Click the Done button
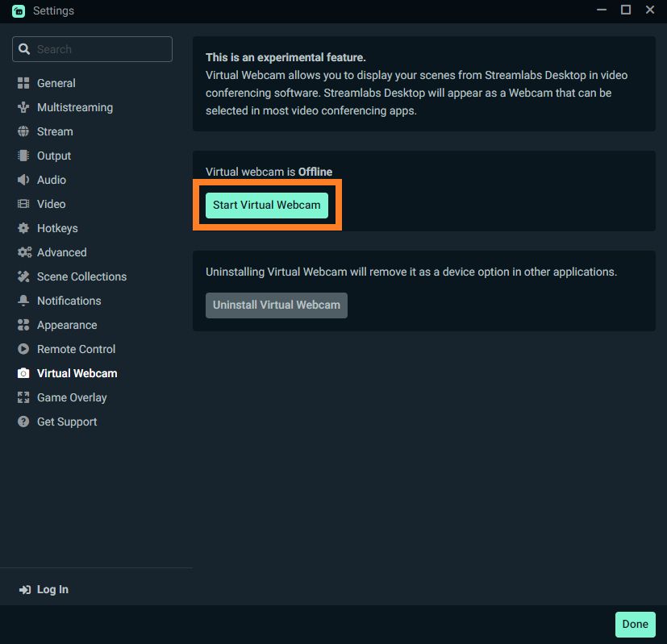The width and height of the screenshot is (667, 644). (x=635, y=625)
